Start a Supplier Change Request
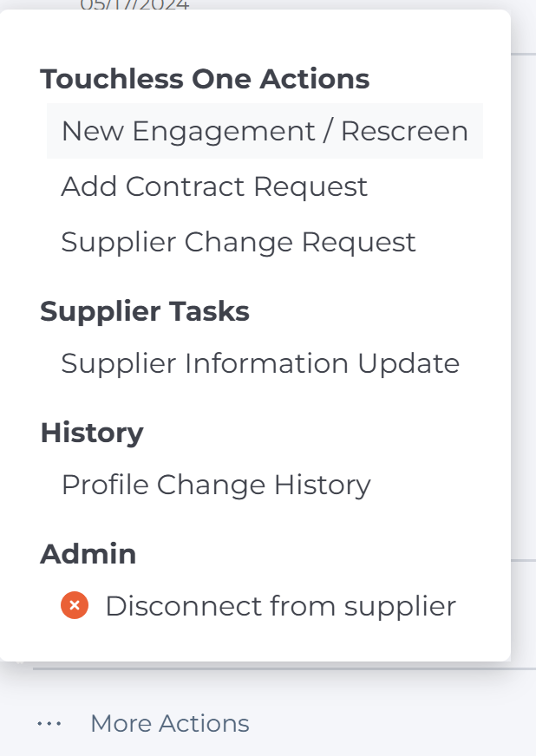Image resolution: width=536 pixels, height=756 pixels. click(238, 242)
